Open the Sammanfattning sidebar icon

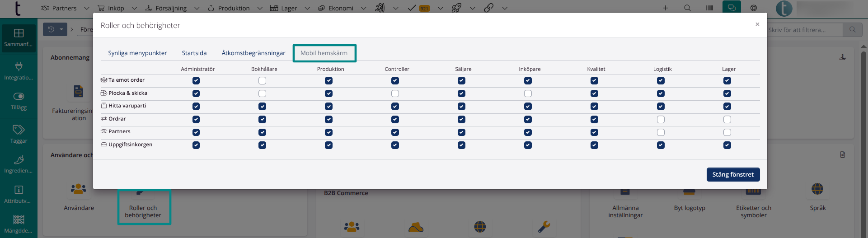click(19, 37)
